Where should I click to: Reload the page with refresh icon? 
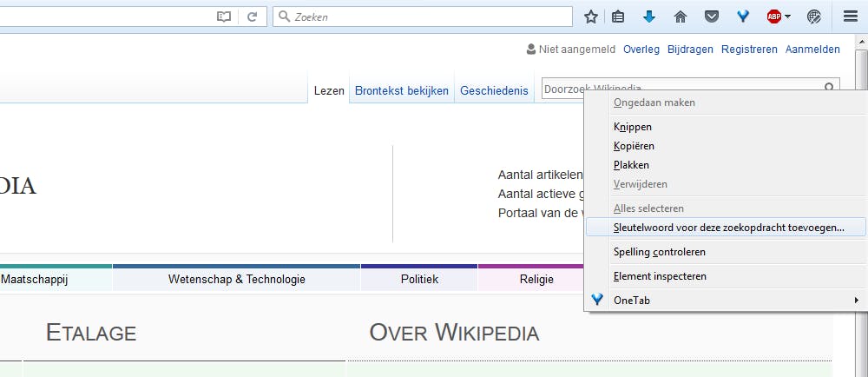tap(253, 17)
